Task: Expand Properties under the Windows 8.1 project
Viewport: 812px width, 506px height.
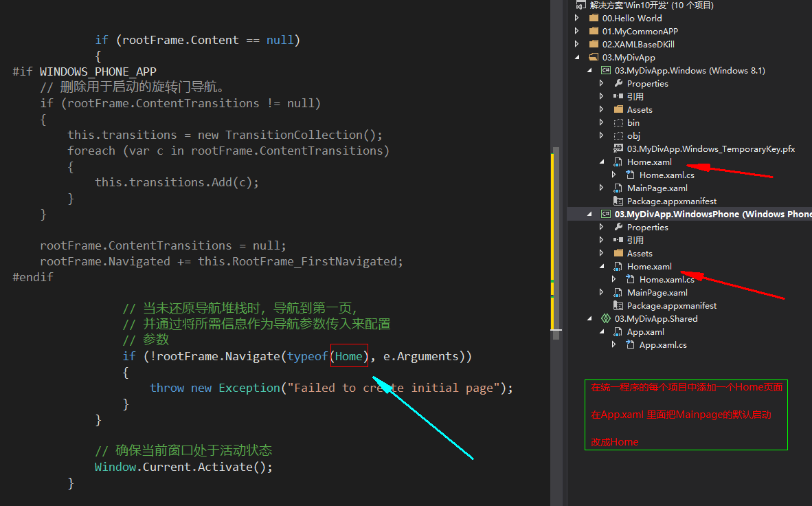Action: click(601, 83)
